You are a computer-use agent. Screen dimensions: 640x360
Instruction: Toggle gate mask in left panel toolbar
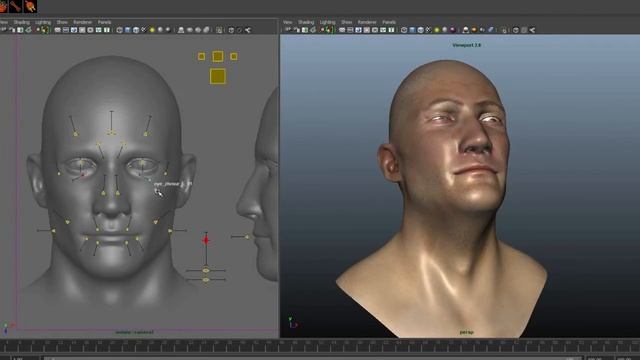pos(82,30)
